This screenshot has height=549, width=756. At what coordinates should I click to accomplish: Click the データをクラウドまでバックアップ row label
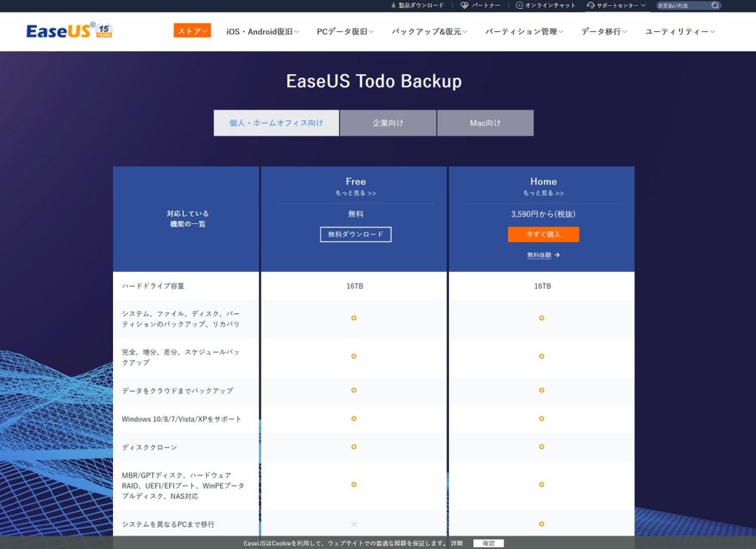pos(177,390)
